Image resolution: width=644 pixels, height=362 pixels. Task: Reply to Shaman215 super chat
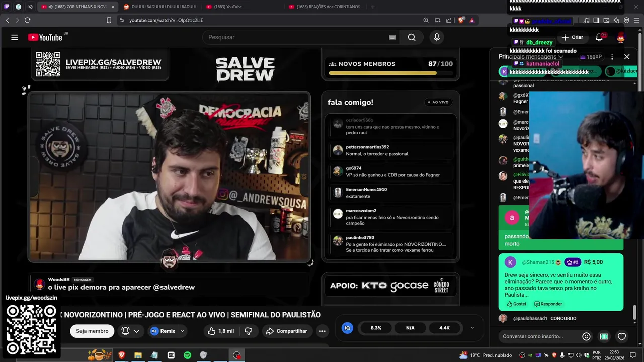548,304
